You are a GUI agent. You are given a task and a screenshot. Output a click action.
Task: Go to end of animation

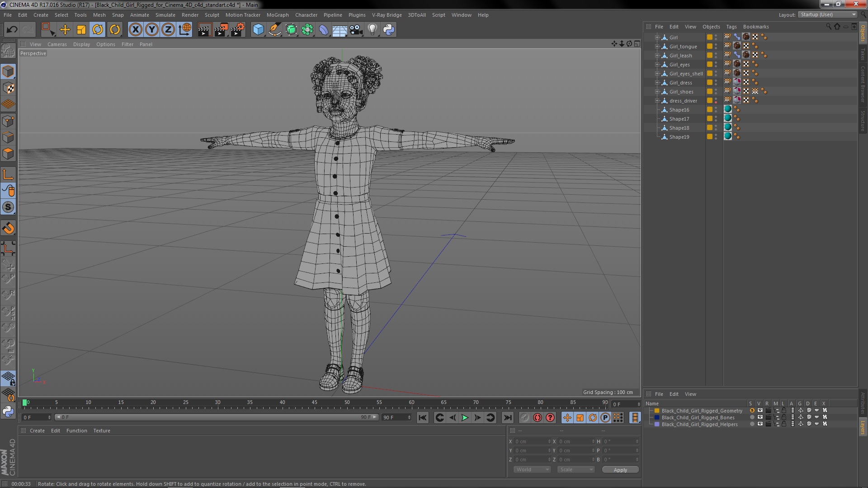pyautogui.click(x=508, y=418)
